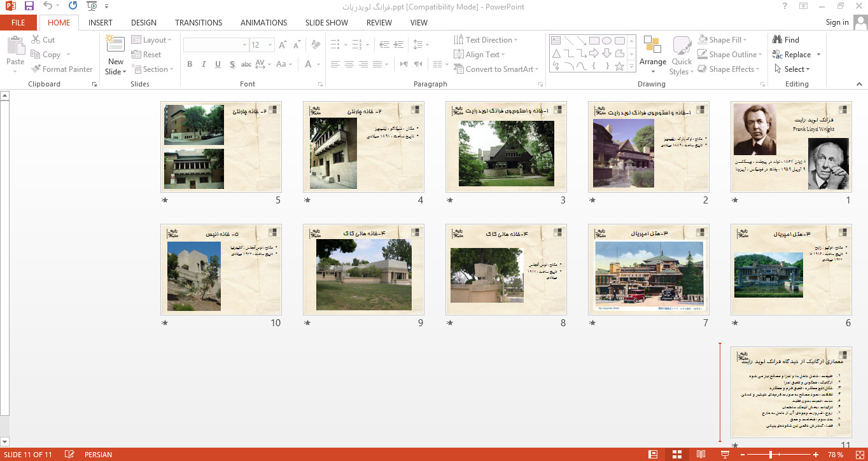Select slide 7 thumbnail, Imperial Hotel postcard
The image size is (868, 461).
pyautogui.click(x=649, y=270)
